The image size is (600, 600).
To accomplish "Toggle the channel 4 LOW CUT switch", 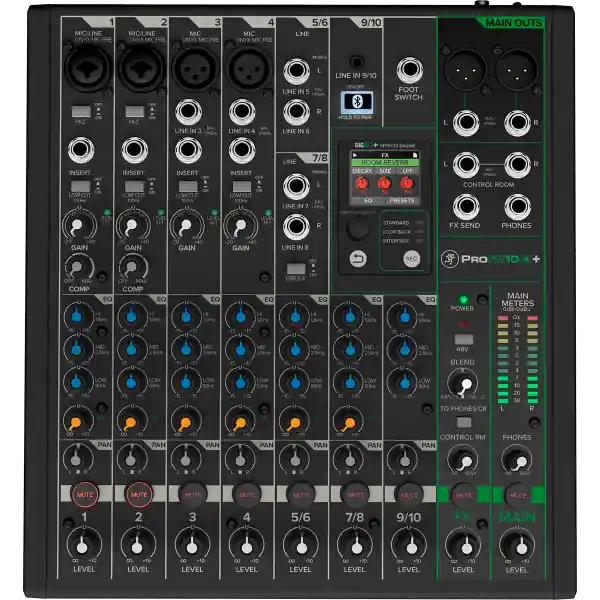I will 242,186.
